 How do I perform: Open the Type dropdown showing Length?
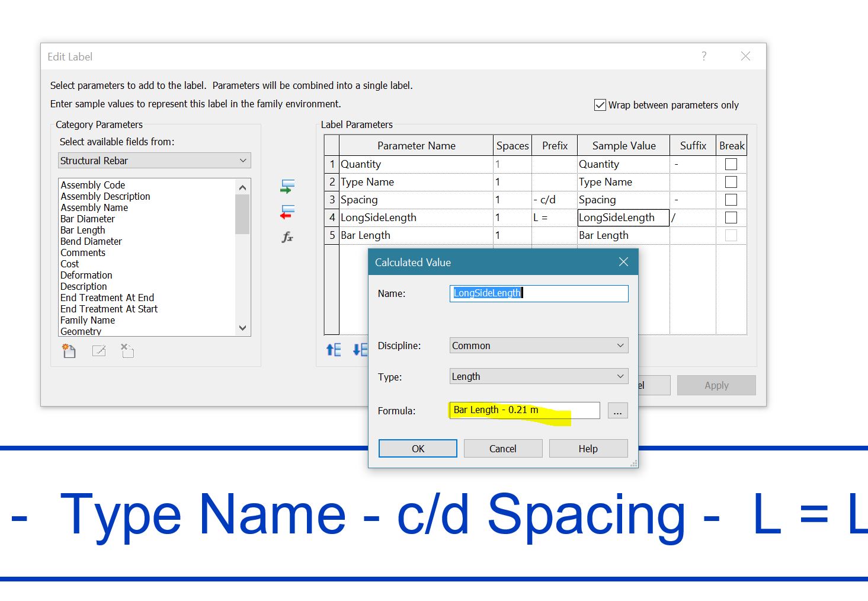click(x=620, y=376)
